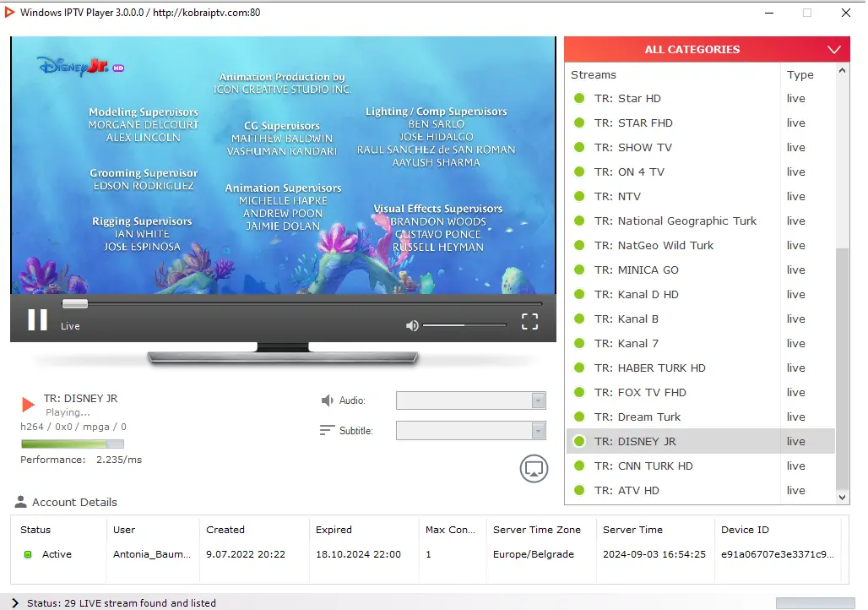
Task: Click the green status dot for TR: MINICA GO
Action: pyautogui.click(x=579, y=270)
